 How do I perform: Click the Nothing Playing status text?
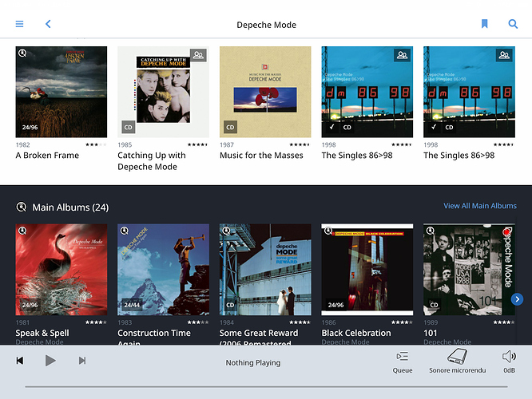253,363
